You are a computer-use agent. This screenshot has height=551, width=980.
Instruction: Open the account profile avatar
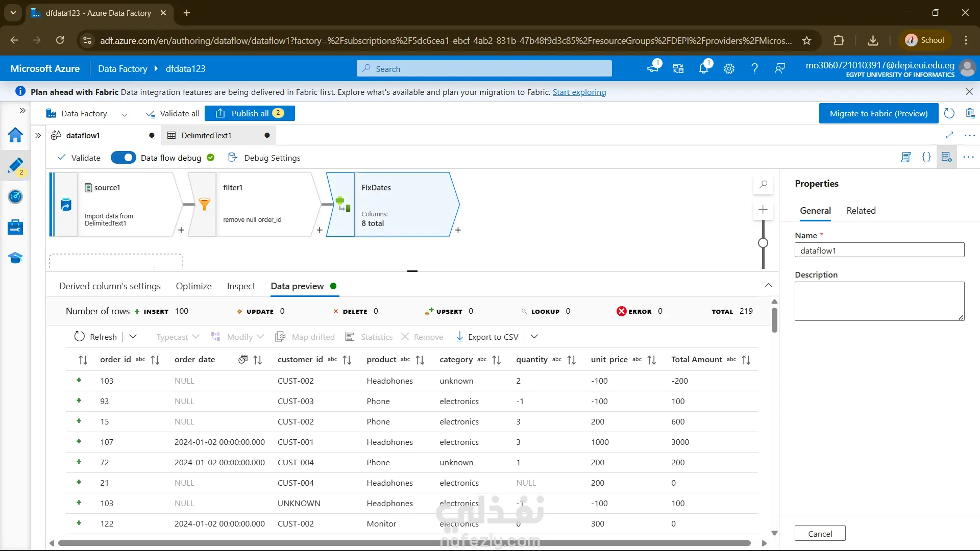(x=967, y=68)
